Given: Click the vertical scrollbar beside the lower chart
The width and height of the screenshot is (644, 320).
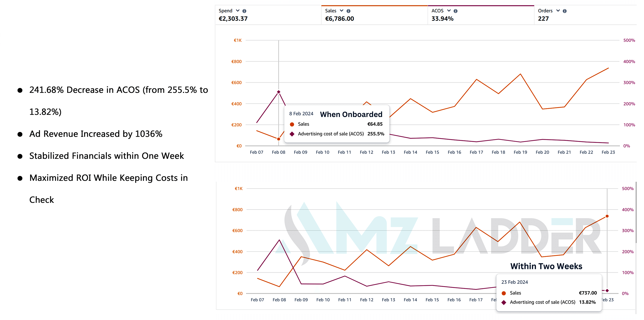Looking at the screenshot, I should click(636, 213).
